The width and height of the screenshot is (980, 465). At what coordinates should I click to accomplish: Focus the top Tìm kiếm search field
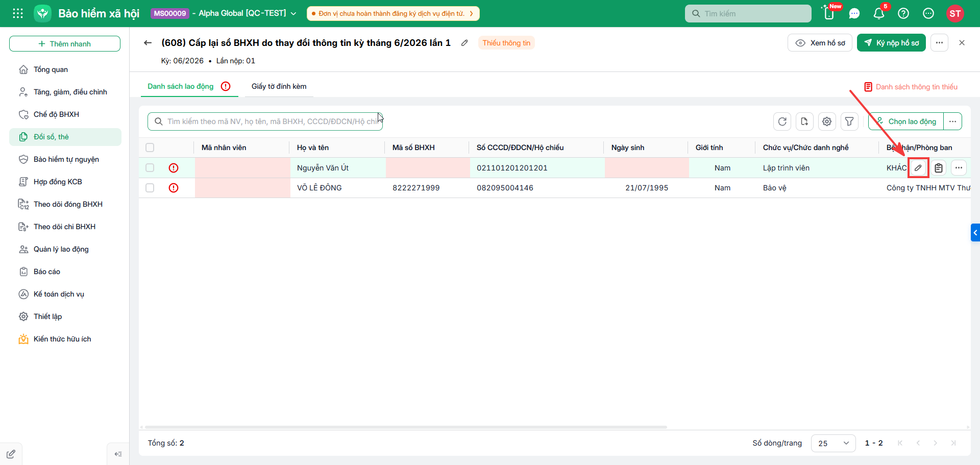tap(748, 14)
